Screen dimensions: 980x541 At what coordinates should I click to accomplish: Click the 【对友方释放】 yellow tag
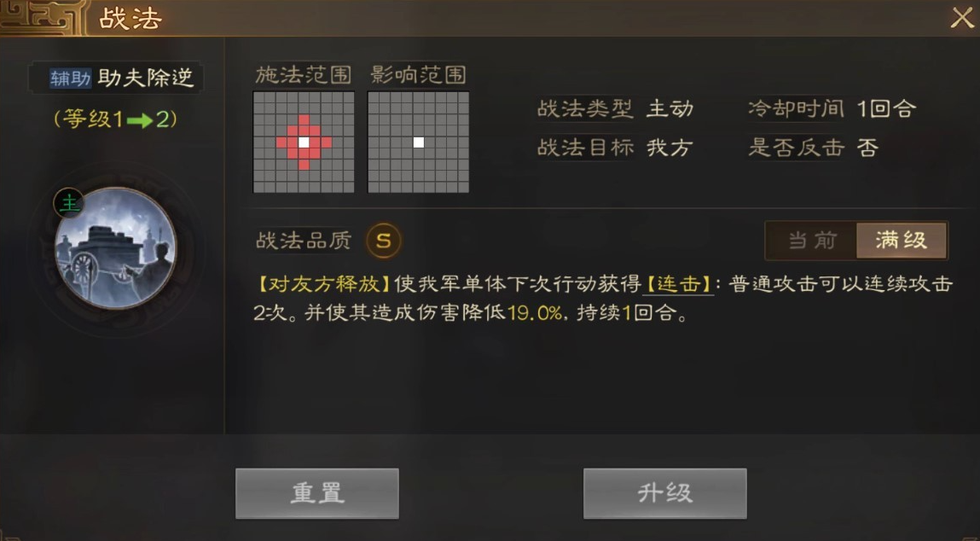pos(324,284)
